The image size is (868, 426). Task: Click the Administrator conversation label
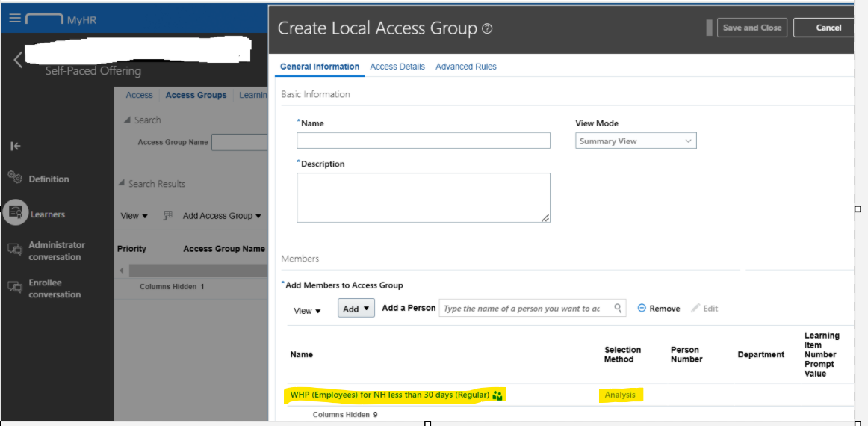[x=57, y=250]
